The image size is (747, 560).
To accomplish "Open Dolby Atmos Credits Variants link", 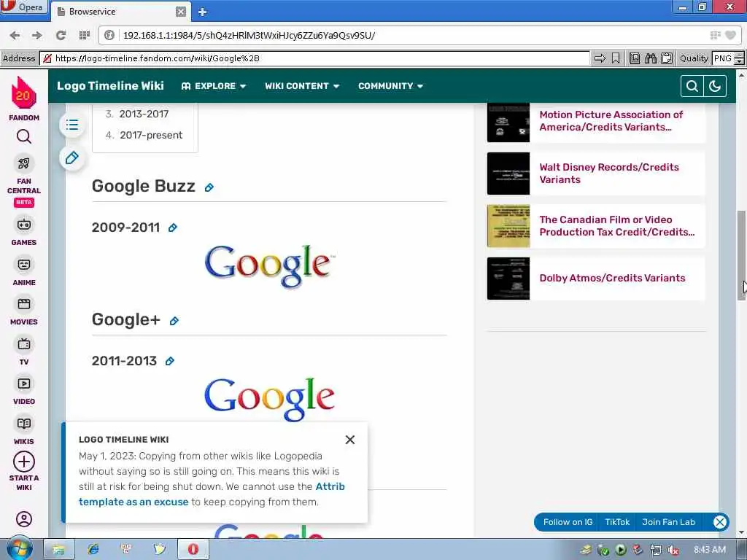I will point(612,278).
